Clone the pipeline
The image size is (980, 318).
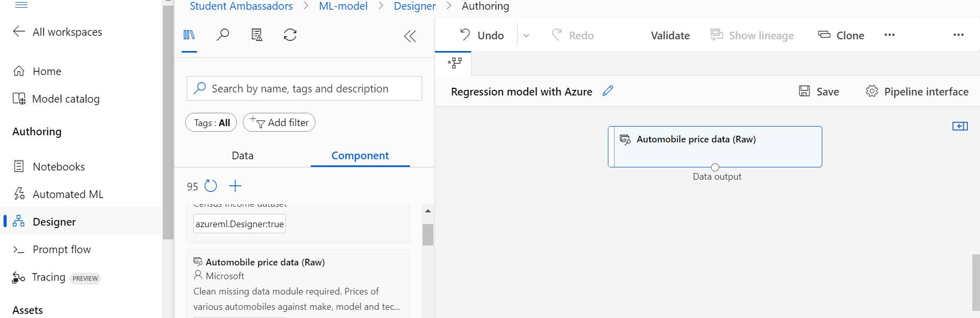point(841,35)
